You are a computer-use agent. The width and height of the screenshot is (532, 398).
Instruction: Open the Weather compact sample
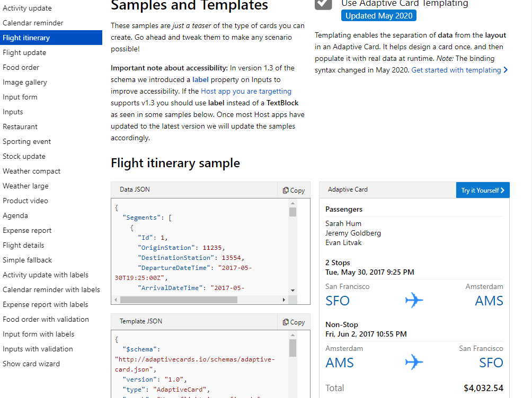tap(31, 171)
